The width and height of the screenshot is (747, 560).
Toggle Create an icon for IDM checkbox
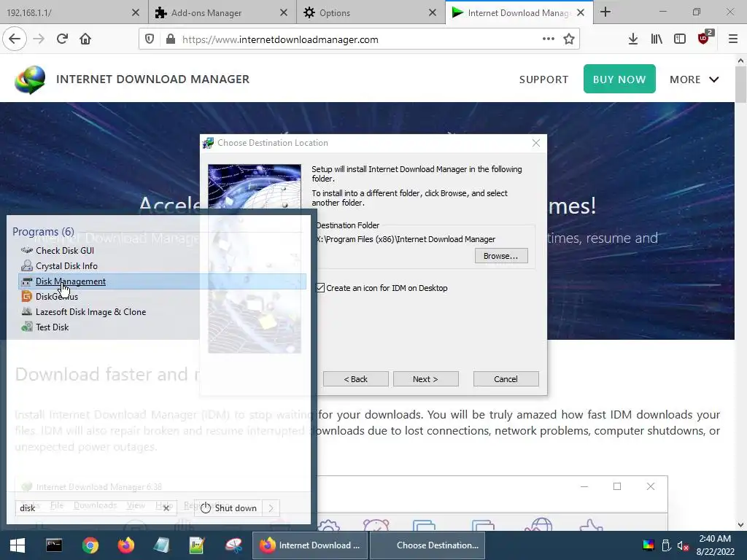tap(321, 287)
